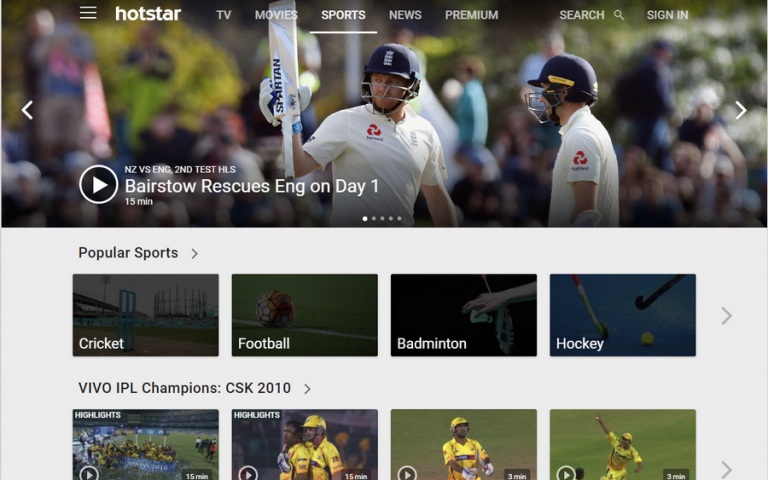
Task: Open the TV tab
Action: [223, 15]
